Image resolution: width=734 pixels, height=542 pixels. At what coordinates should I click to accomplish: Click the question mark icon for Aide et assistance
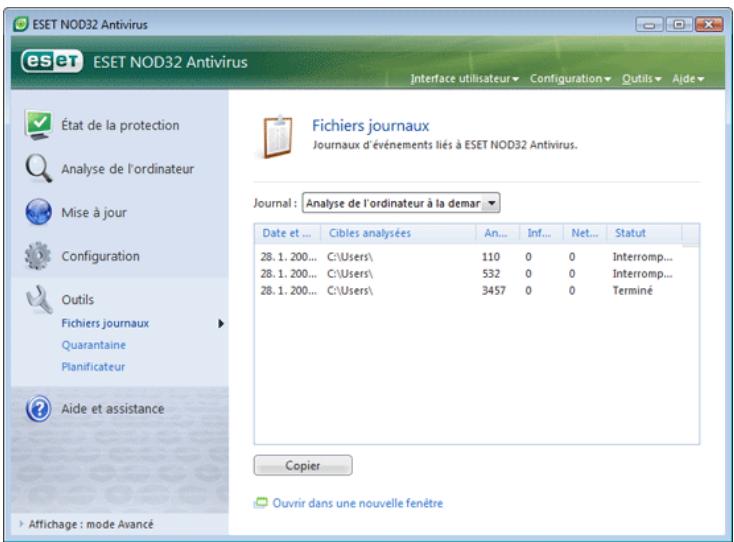coord(38,409)
